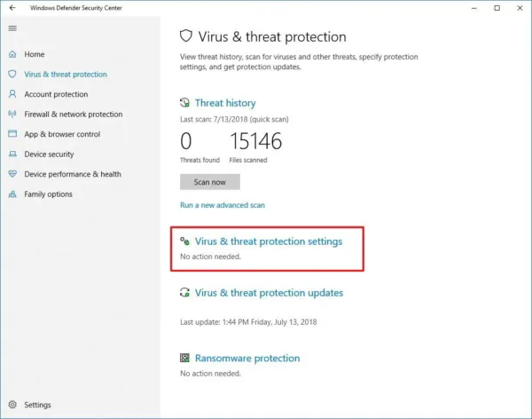Click the Device performance heart icon
The image size is (532, 419).
[x=12, y=174]
